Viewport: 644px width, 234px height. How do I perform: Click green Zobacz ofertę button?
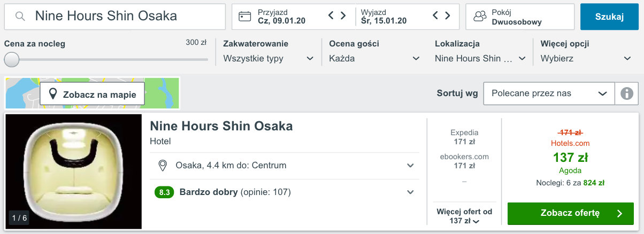click(571, 214)
